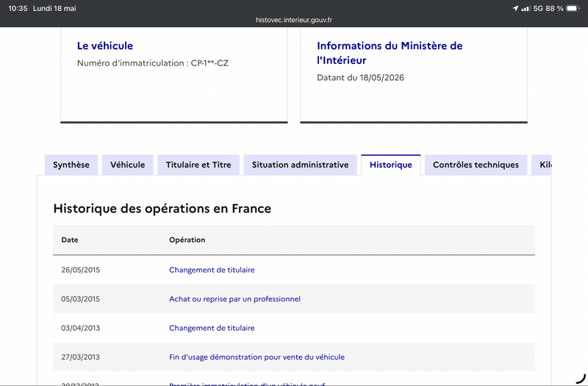Select date cell 27/03/2013
This screenshot has height=386, width=588.
(81, 357)
